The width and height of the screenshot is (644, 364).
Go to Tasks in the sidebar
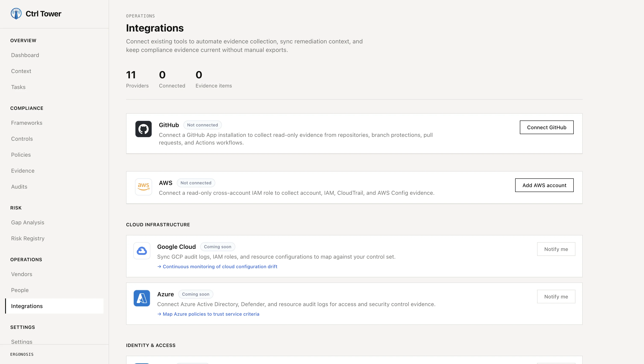pos(18,87)
